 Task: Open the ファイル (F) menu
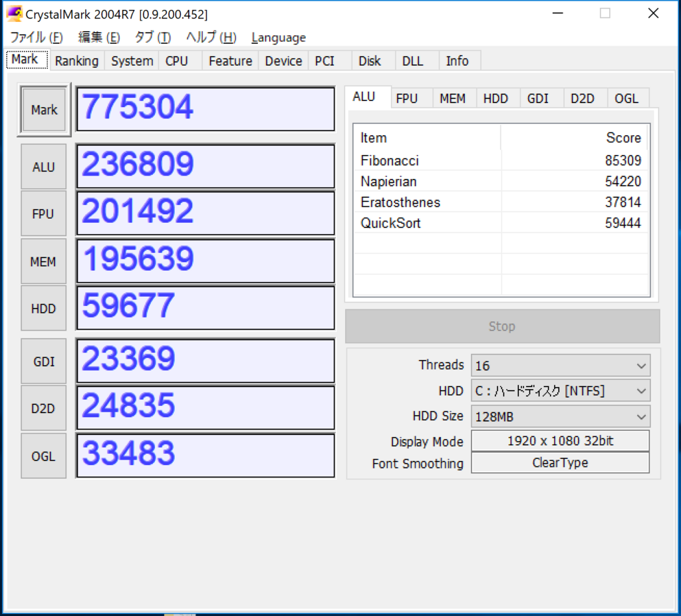pyautogui.click(x=37, y=37)
